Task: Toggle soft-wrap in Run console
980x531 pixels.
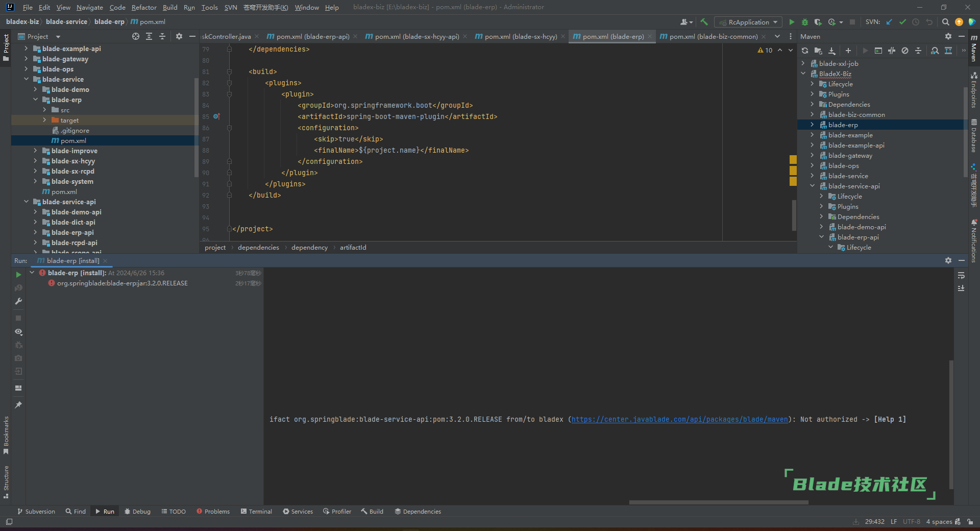Action: [x=961, y=275]
